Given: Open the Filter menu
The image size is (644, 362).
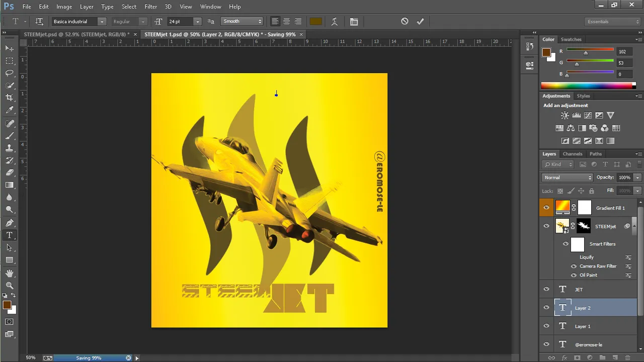Looking at the screenshot, I should coord(150,7).
